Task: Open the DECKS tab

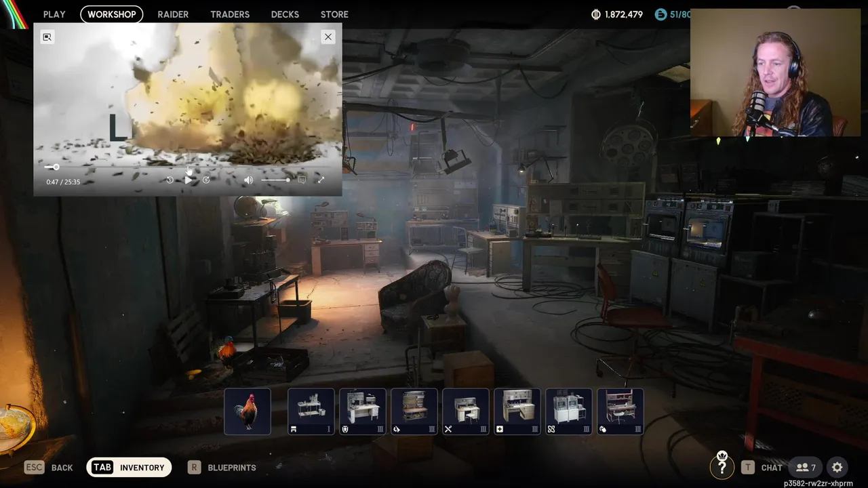Action: [285, 14]
